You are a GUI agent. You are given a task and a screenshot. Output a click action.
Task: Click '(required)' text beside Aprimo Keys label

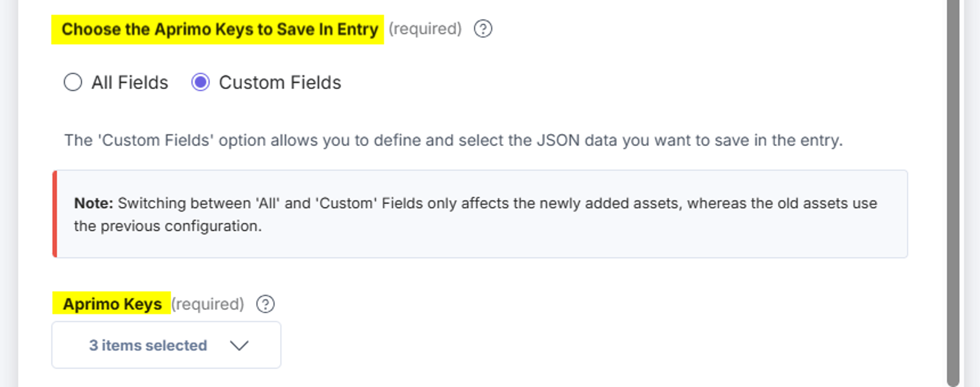(x=208, y=304)
